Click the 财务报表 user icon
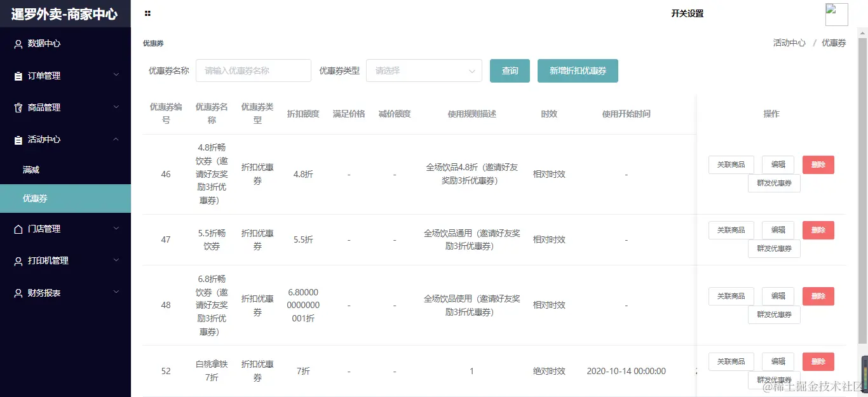Image resolution: width=868 pixels, height=397 pixels. pyautogui.click(x=18, y=293)
